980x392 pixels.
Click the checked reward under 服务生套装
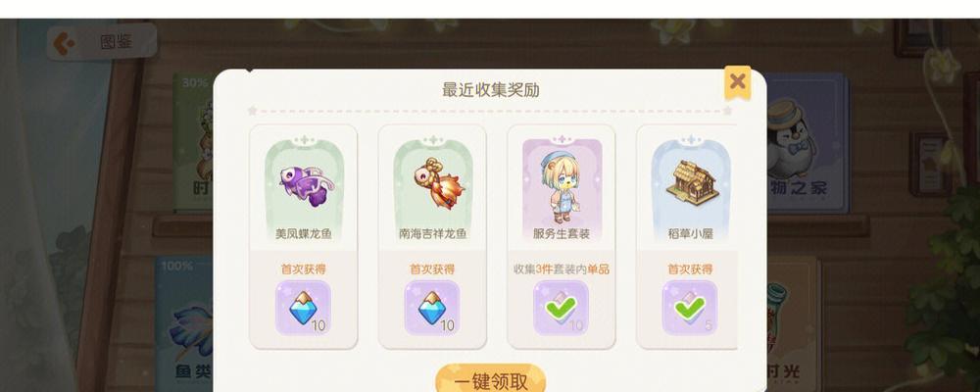(561, 308)
